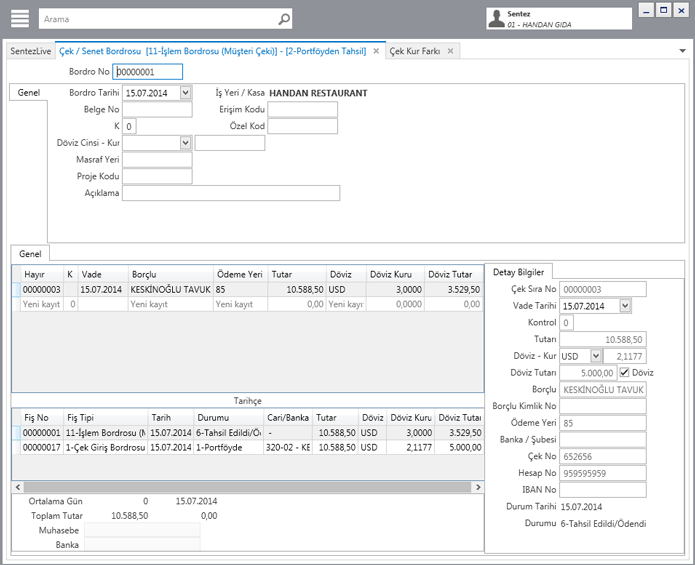Screen dimensions: 695x565
Task: Click the Banka field at bottom
Action: tap(142, 545)
